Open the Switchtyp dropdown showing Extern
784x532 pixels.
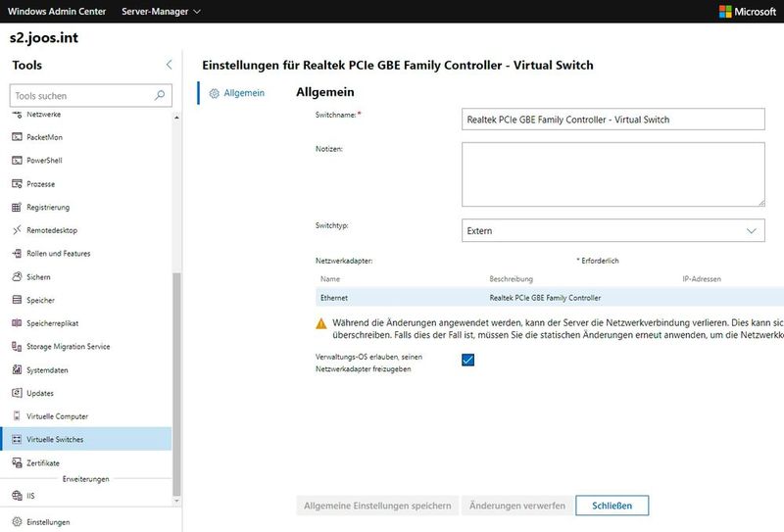click(x=613, y=230)
